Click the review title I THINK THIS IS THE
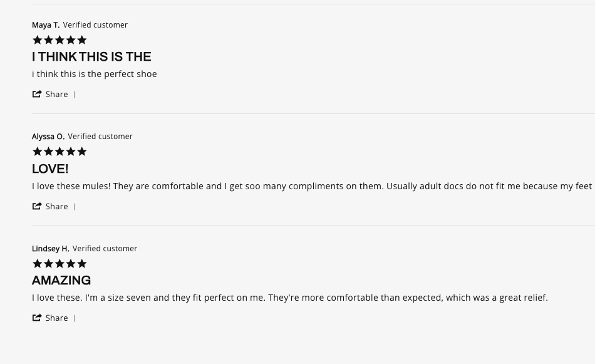 click(x=91, y=57)
